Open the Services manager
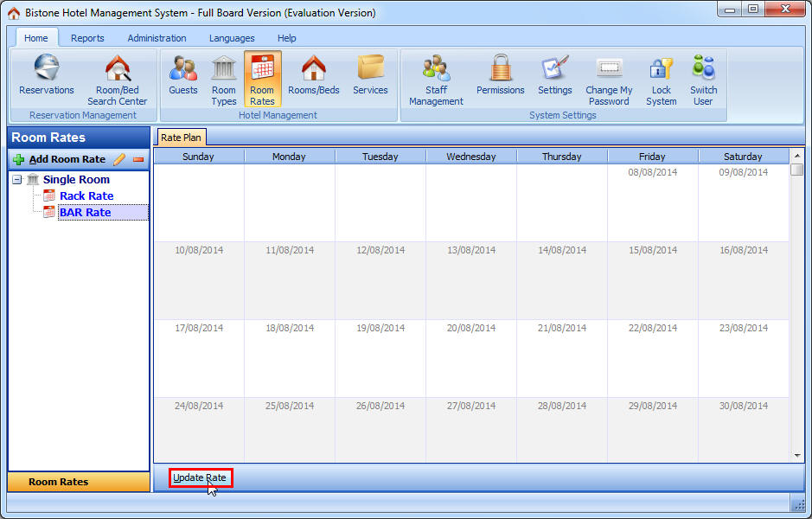Image resolution: width=812 pixels, height=519 pixels. tap(370, 74)
